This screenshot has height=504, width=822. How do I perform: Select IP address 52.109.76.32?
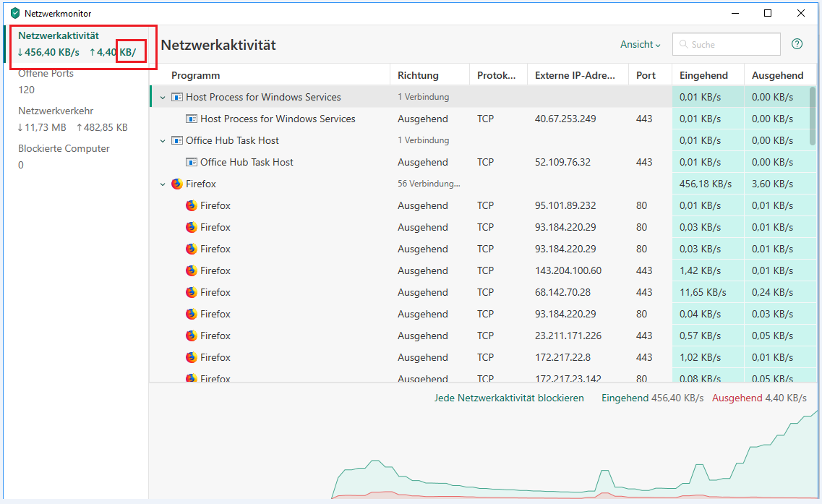coord(562,163)
